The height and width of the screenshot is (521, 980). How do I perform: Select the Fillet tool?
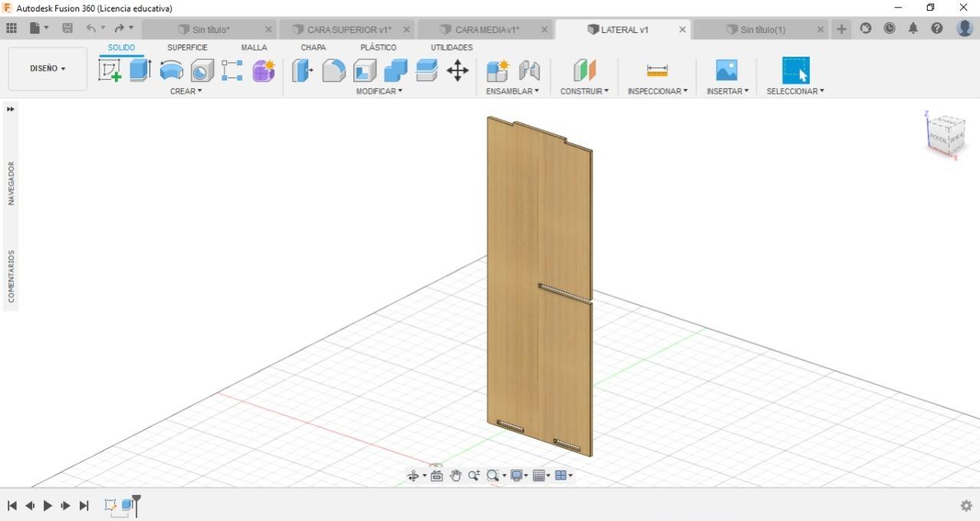coord(333,70)
